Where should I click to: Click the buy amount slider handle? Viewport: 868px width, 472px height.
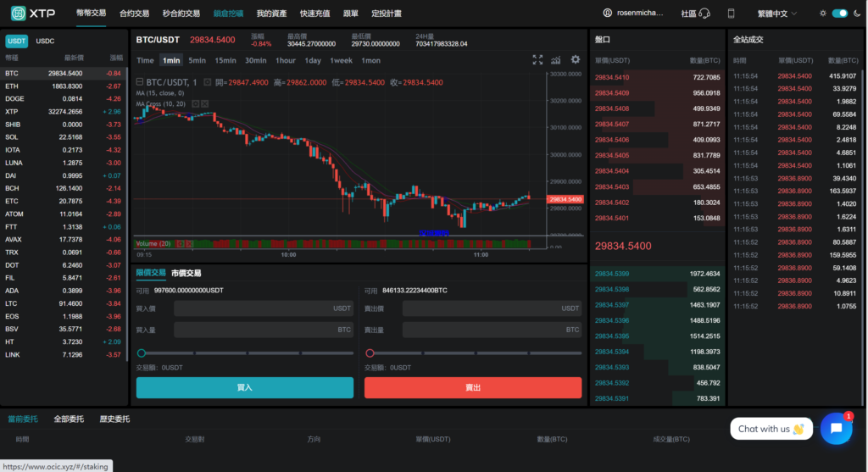(x=142, y=353)
